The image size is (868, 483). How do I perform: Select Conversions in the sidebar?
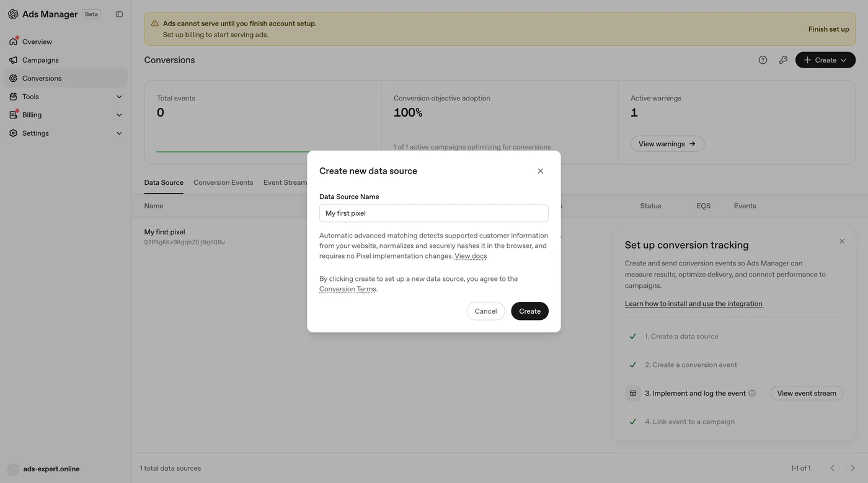[x=66, y=78]
